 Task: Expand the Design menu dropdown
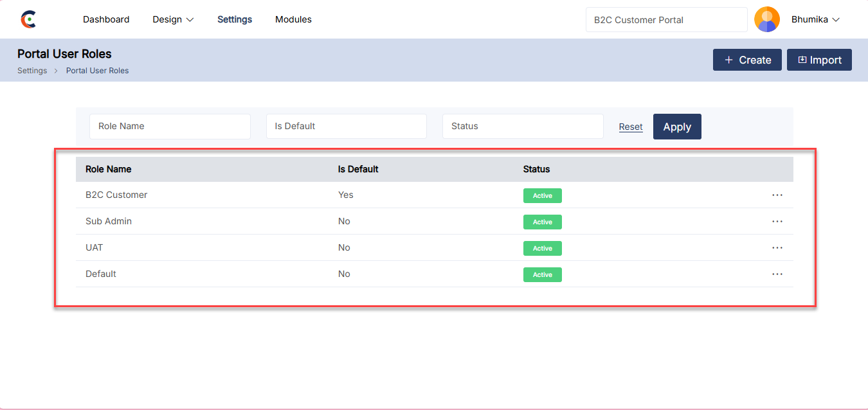pos(173,19)
